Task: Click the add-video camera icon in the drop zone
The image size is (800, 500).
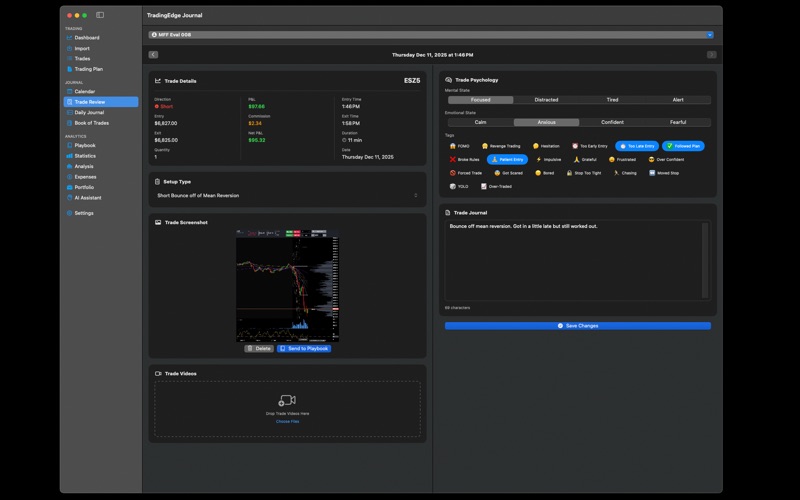Action: point(287,401)
